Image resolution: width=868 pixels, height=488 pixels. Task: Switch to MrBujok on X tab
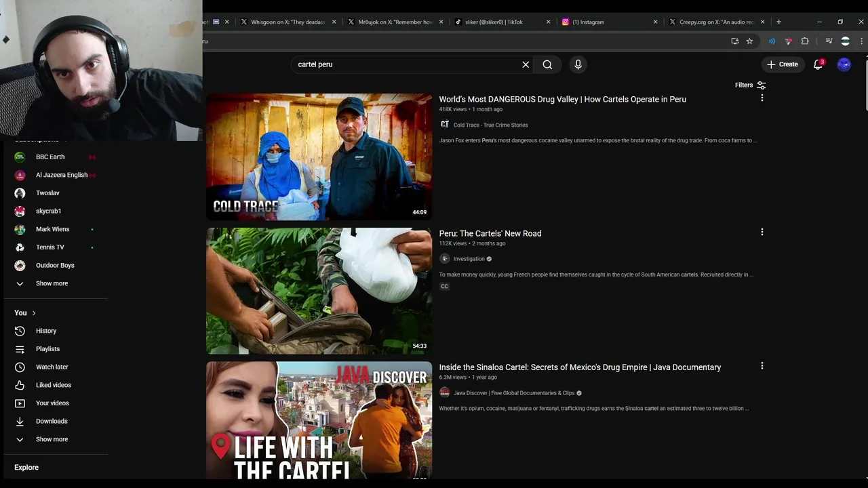pos(395,22)
